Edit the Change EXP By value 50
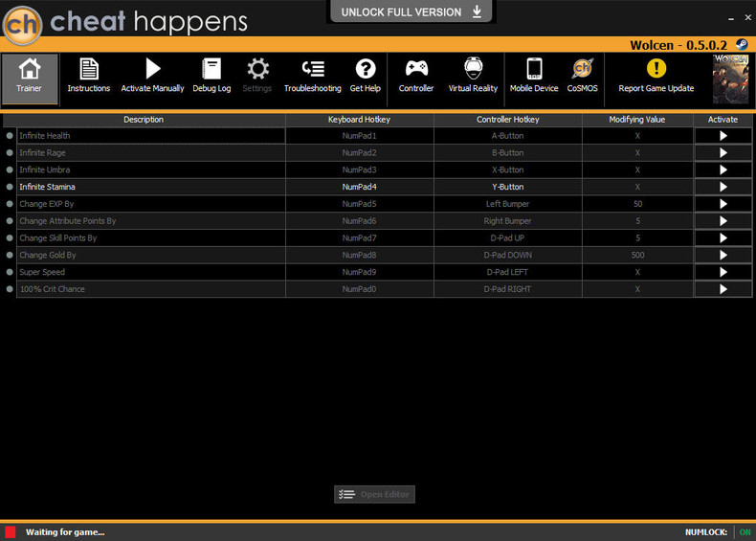Screen dimensions: 756x541 point(637,204)
